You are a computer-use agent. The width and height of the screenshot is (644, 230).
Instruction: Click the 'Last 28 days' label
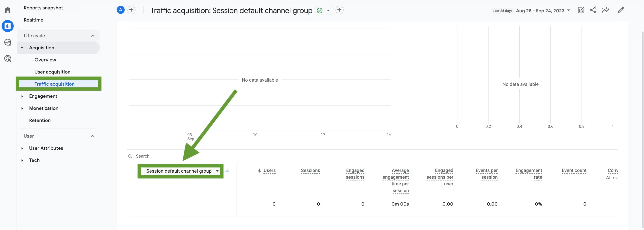(x=502, y=11)
